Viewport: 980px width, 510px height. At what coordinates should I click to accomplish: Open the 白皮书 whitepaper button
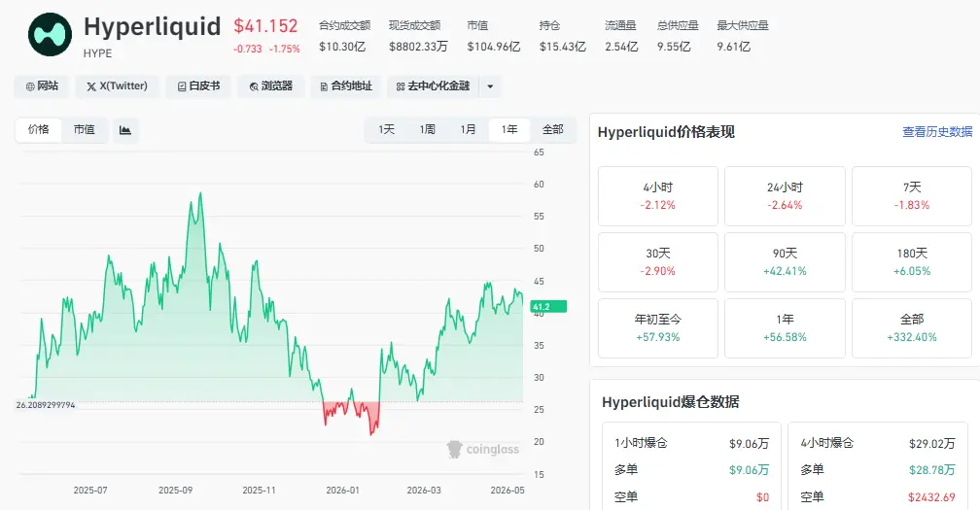[x=198, y=86]
